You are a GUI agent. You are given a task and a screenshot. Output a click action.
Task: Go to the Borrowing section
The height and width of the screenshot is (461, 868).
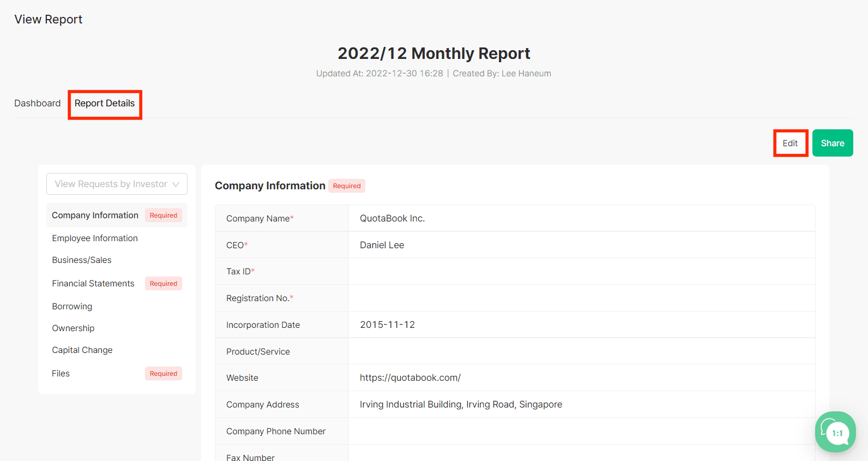point(72,307)
